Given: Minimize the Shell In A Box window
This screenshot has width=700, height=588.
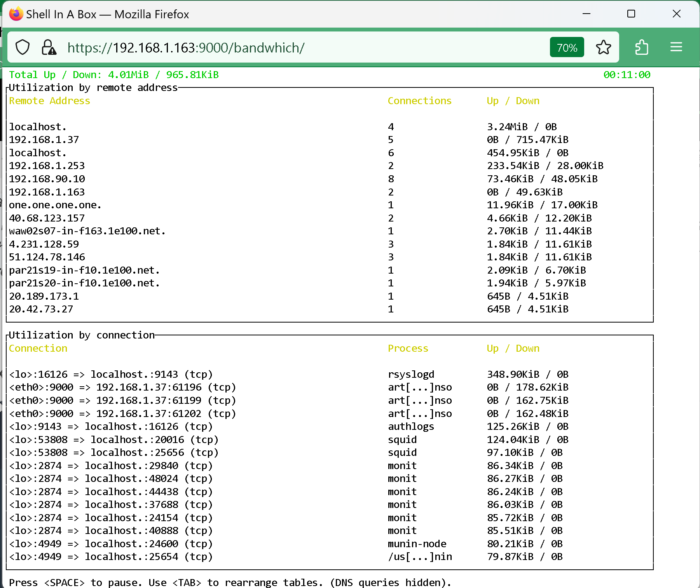Looking at the screenshot, I should pyautogui.click(x=587, y=14).
